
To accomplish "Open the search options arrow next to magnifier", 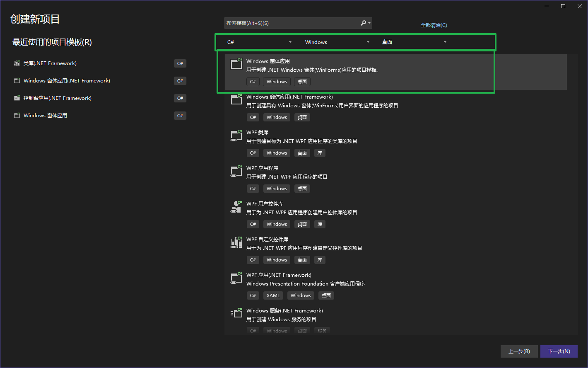I will pyautogui.click(x=369, y=23).
